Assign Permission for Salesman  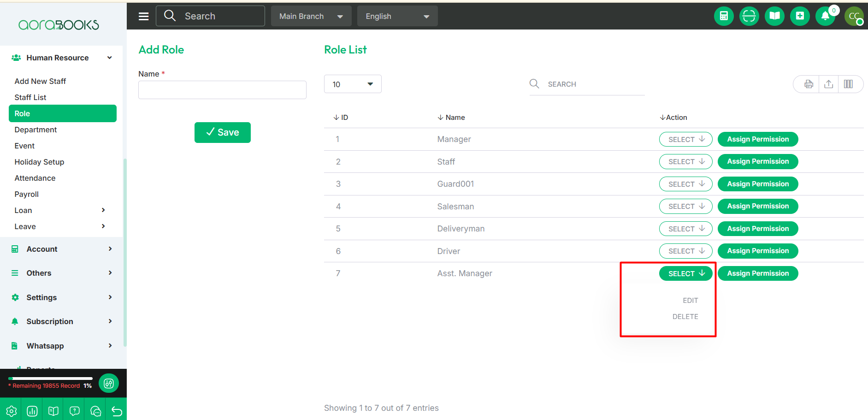(x=758, y=206)
